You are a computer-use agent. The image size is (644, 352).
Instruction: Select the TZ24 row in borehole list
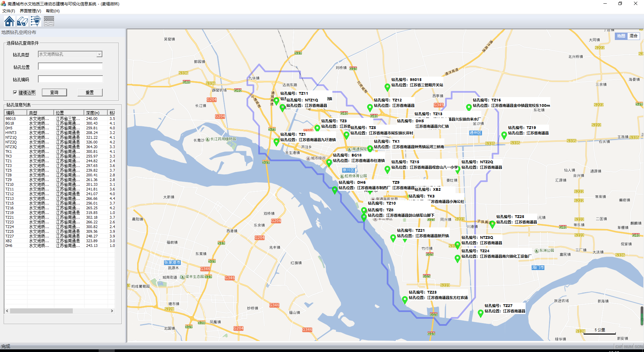click(60, 227)
